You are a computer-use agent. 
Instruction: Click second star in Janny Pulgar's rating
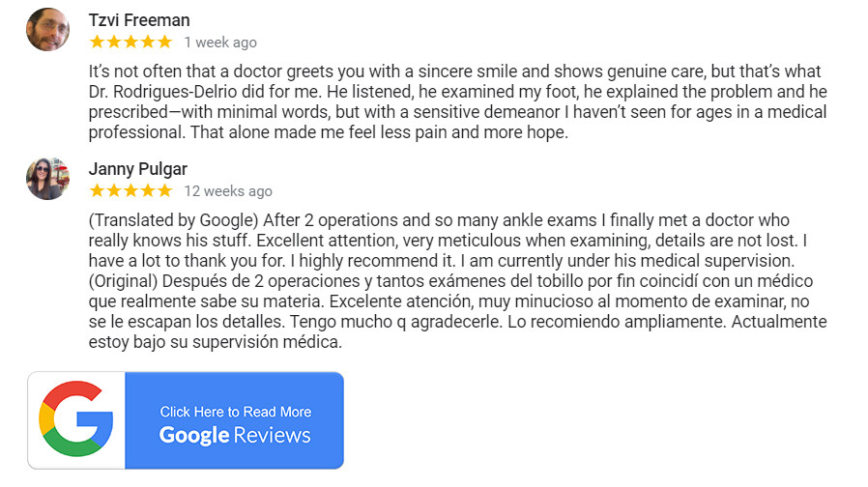[x=113, y=190]
